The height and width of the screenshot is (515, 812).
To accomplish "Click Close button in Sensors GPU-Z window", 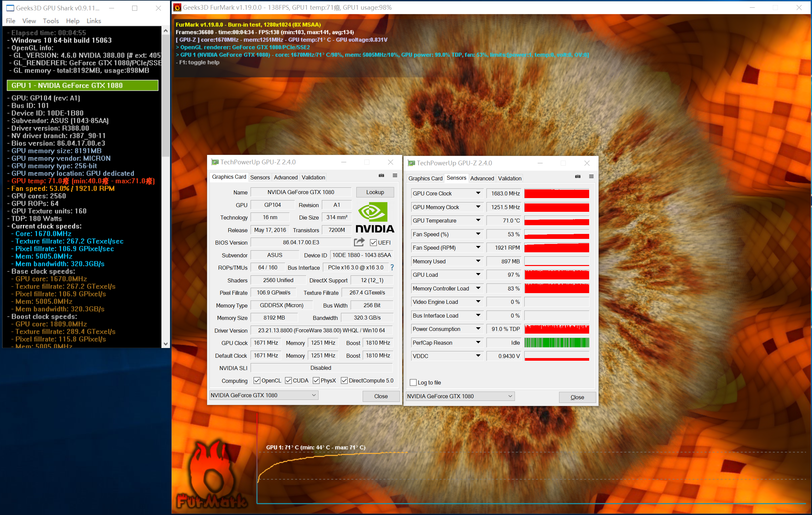I will [x=577, y=397].
